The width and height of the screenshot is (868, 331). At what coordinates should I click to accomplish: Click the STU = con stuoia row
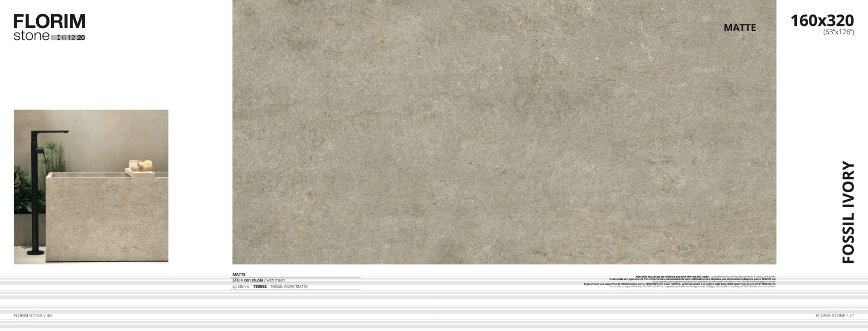(x=258, y=281)
